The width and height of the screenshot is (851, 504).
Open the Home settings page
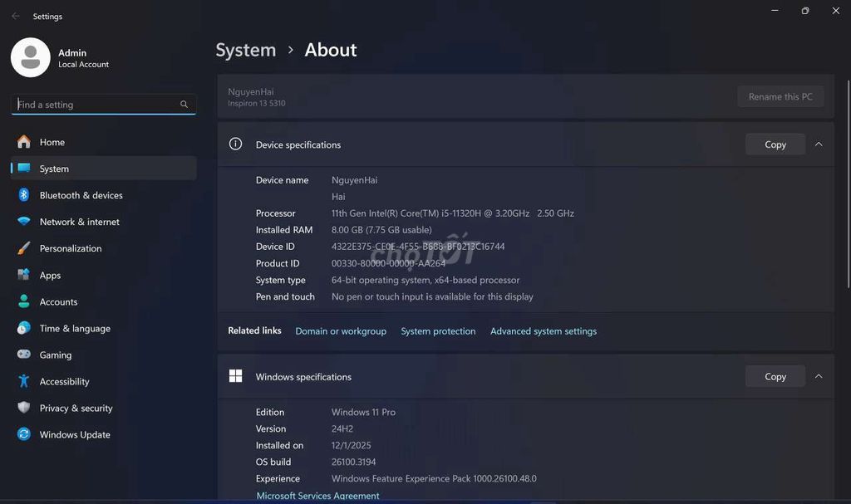[x=103, y=142]
